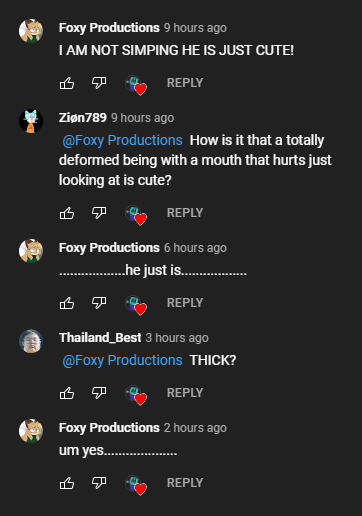Dislike the 'I AM NOT SIMPING' comment
The image size is (362, 516).
click(x=99, y=83)
